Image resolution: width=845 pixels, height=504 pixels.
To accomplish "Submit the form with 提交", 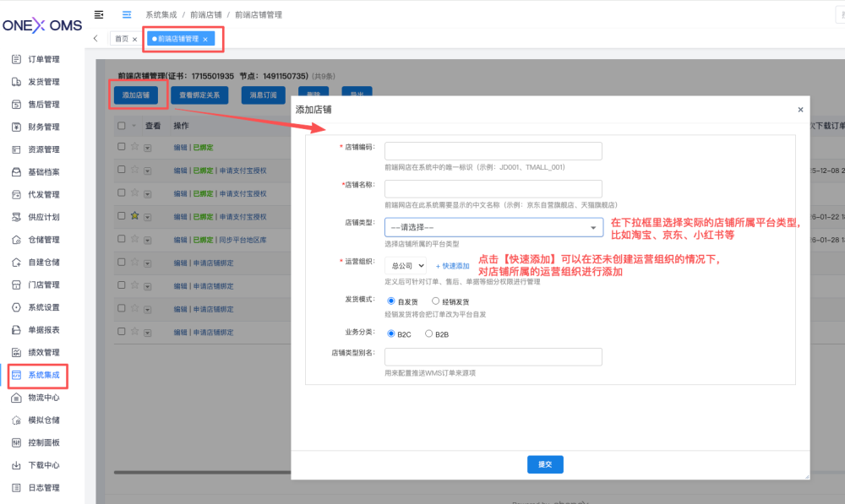I will 545,464.
